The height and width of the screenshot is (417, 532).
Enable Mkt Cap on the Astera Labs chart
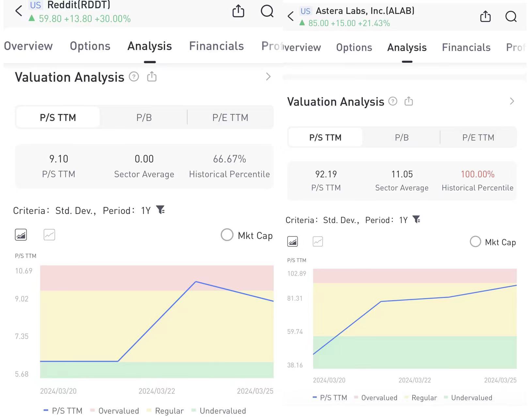(x=475, y=242)
